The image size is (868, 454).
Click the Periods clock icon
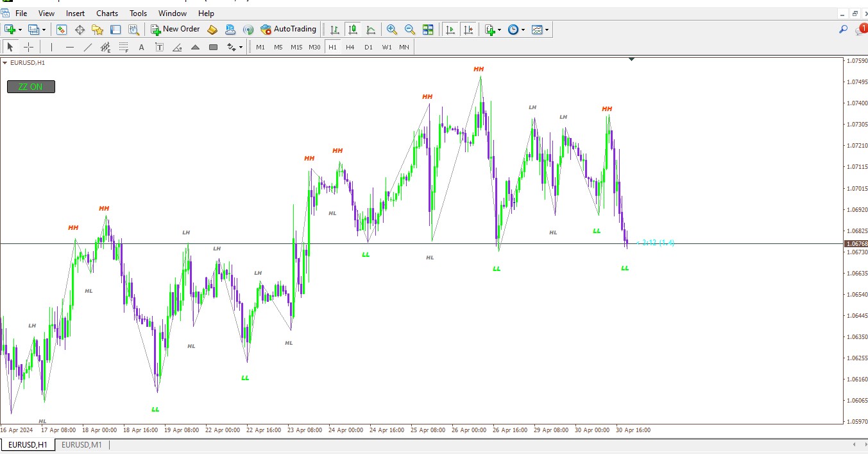(x=513, y=30)
